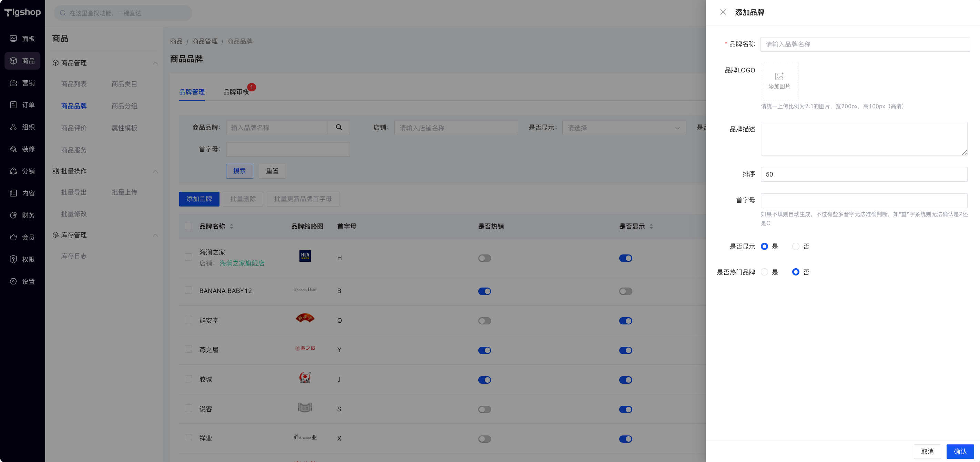Click the 确认 button
The height and width of the screenshot is (462, 980).
[x=960, y=451]
